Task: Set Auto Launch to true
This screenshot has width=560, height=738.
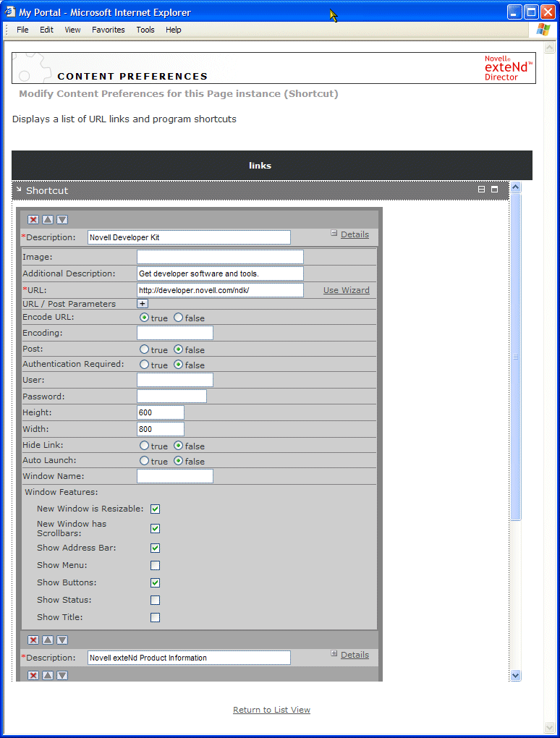Action: [x=144, y=462]
